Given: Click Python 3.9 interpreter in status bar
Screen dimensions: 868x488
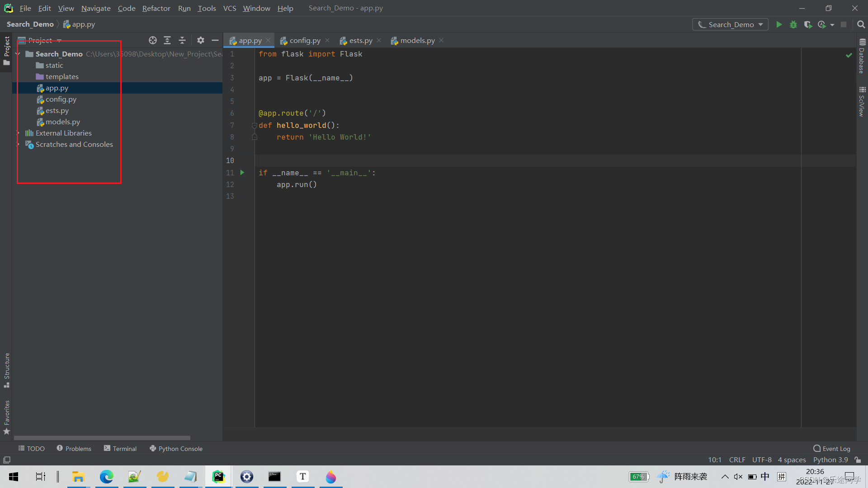Looking at the screenshot, I should click(830, 460).
